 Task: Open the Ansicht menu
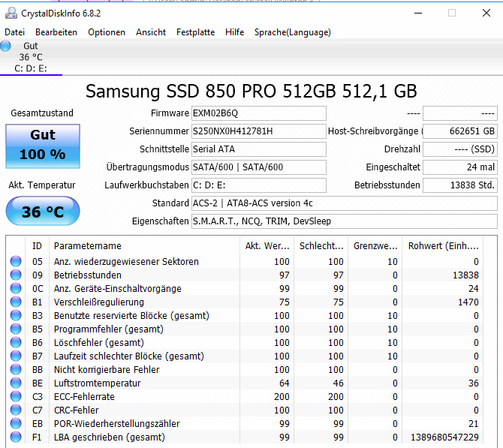[x=151, y=32]
